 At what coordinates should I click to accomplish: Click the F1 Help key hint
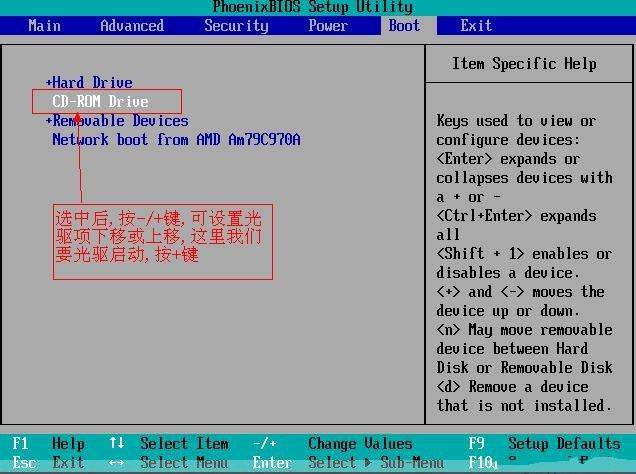coord(50,444)
